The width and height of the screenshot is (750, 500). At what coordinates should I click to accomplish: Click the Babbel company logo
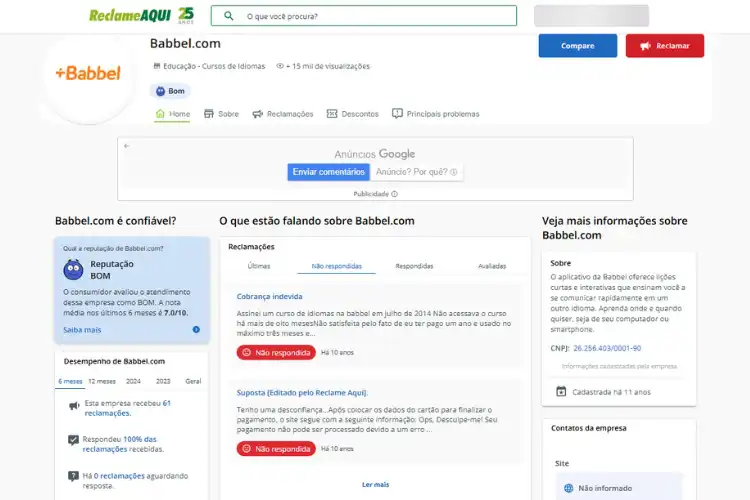(x=88, y=73)
